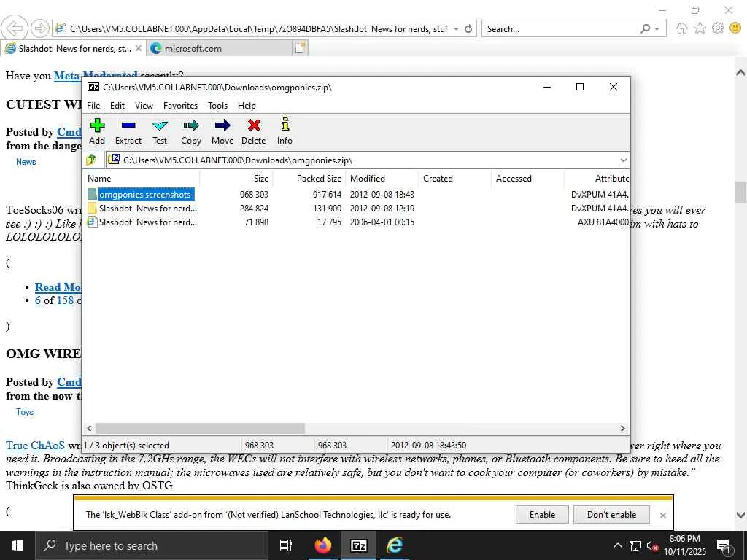The image size is (747, 560).
Task: Open the Help menu in 7-Zip
Action: pos(247,106)
